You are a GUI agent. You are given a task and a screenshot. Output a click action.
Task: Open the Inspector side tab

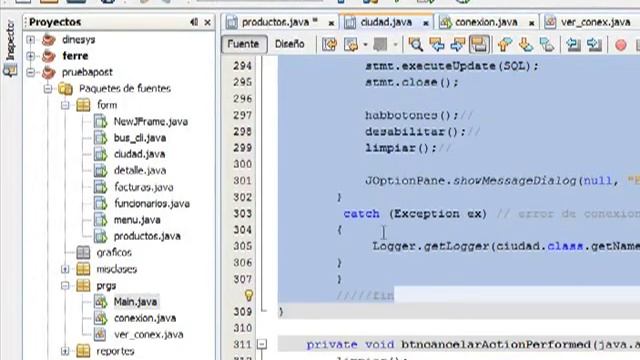point(10,47)
